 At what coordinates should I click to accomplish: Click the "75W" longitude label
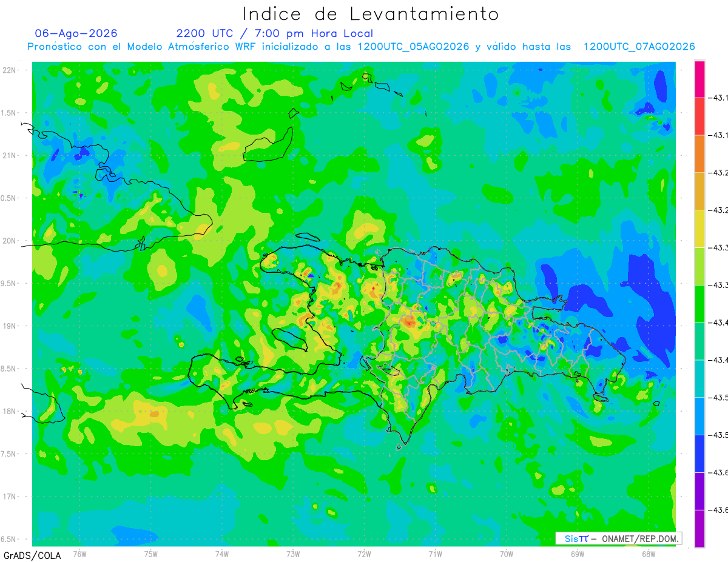coord(151,554)
